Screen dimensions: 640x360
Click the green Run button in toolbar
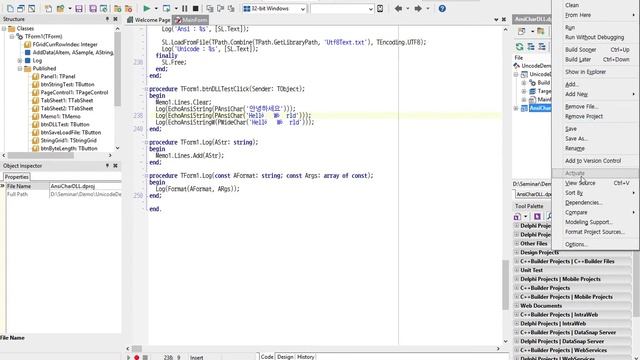tap(147, 8)
